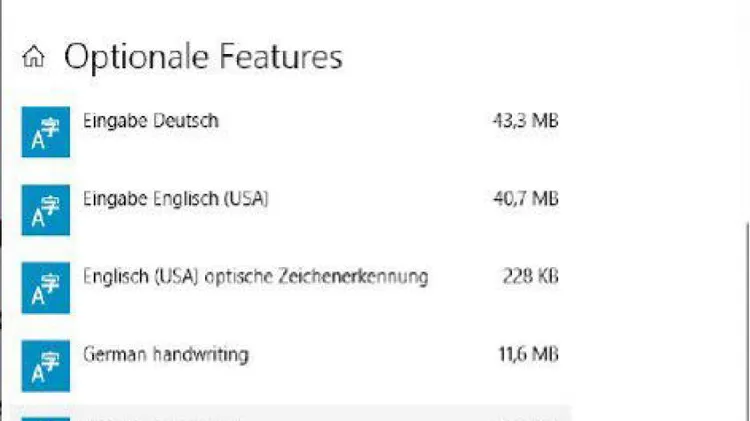Click the vertical scrollbar thumb
The width and height of the screenshot is (750, 421).
point(747,321)
